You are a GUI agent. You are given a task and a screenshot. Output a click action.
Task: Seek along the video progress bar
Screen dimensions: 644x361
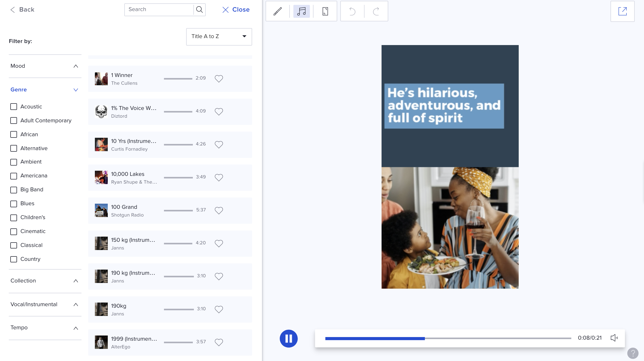pos(448,338)
